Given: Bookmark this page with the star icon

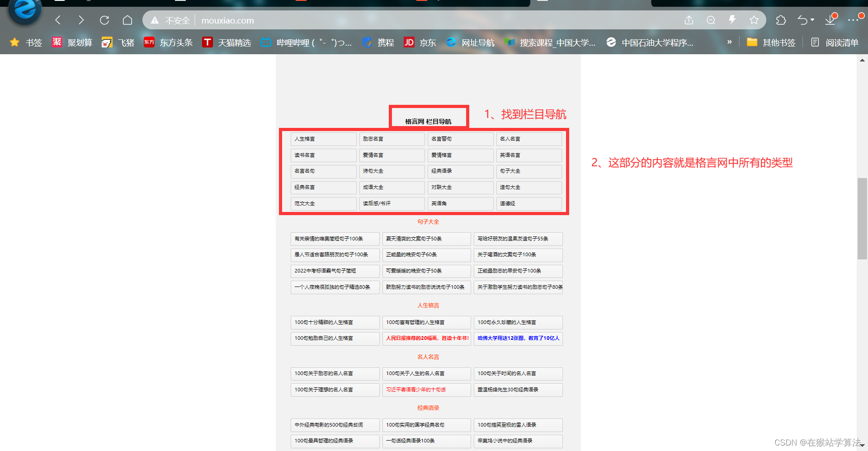Looking at the screenshot, I should click(x=754, y=20).
